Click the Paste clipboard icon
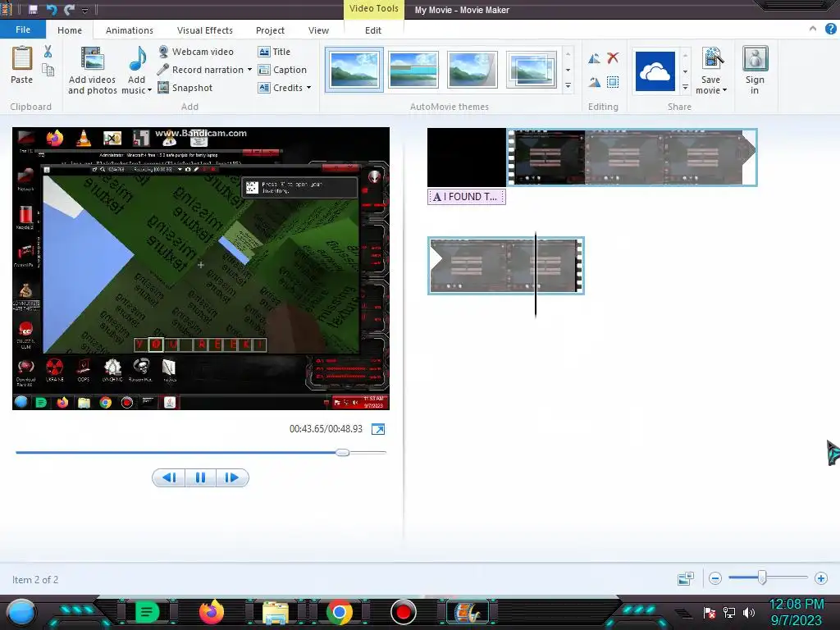The image size is (840, 630). pos(22,58)
